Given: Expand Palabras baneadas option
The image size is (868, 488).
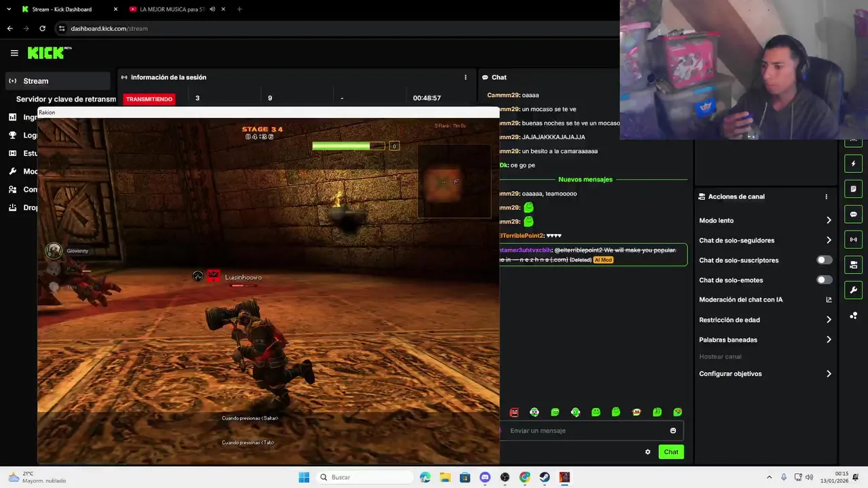Looking at the screenshot, I should click(x=765, y=340).
